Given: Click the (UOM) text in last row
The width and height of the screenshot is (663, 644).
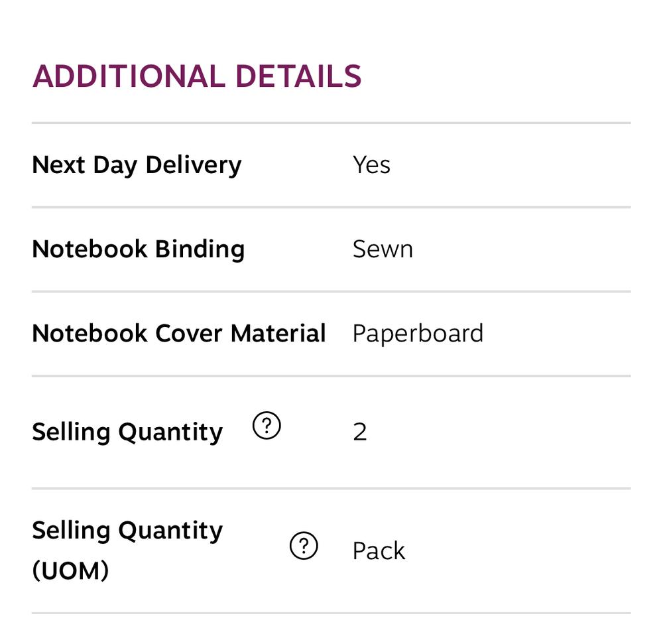Looking at the screenshot, I should 71,570.
